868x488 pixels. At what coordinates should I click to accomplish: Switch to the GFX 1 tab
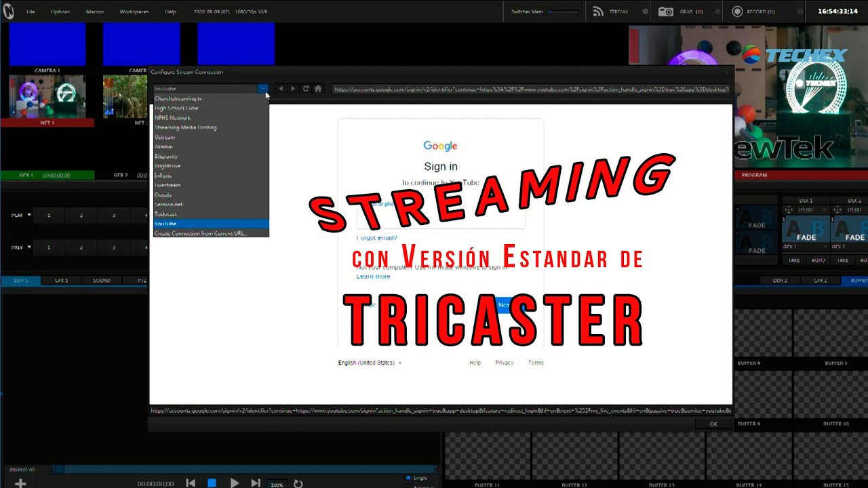(x=61, y=280)
